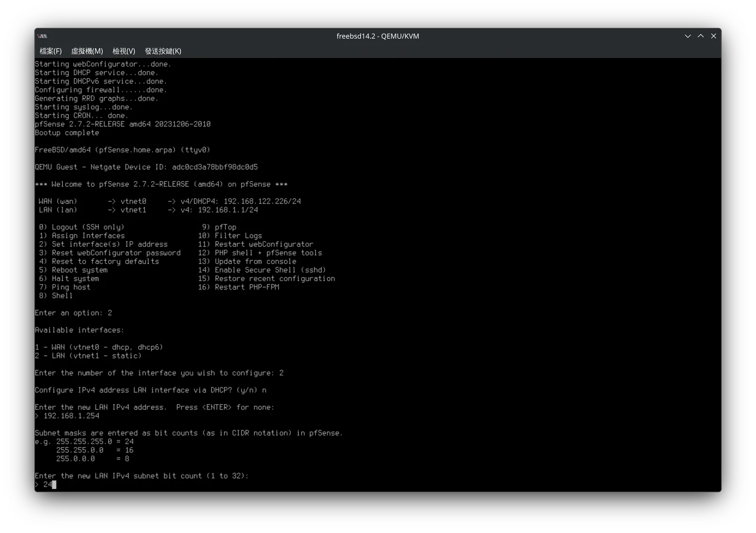Open the 虛擬機(M) menu
The image size is (756, 533).
pos(87,51)
